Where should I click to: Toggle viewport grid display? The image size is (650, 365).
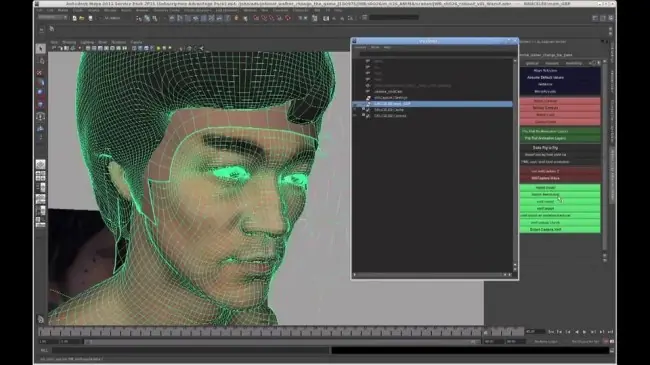[88, 48]
